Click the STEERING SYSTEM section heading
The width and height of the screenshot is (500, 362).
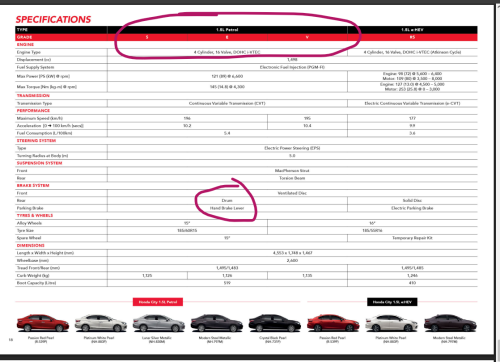36,141
